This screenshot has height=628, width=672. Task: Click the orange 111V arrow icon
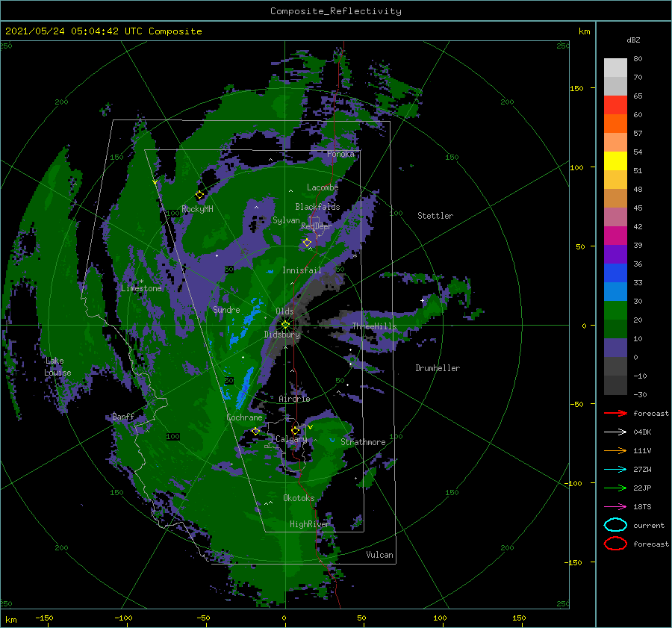[615, 450]
